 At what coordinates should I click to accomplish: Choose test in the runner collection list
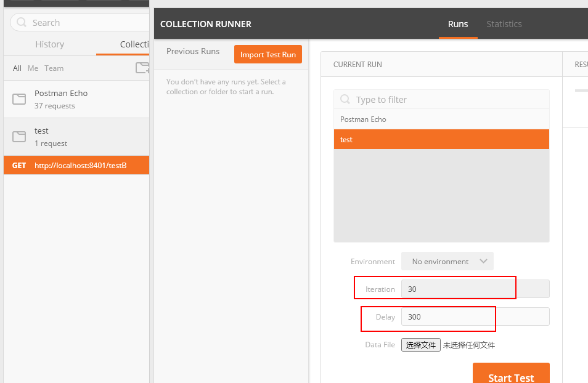coord(441,139)
